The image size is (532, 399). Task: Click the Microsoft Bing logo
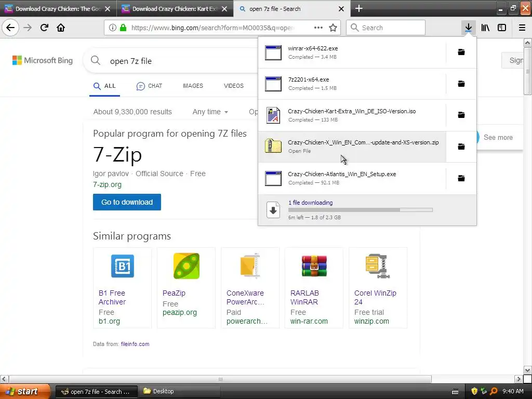[x=43, y=60]
